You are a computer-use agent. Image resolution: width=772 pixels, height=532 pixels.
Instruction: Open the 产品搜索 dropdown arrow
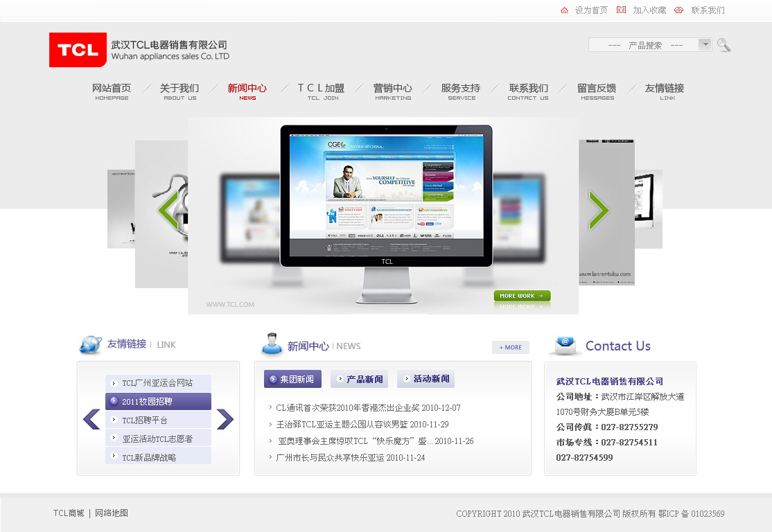[x=705, y=45]
